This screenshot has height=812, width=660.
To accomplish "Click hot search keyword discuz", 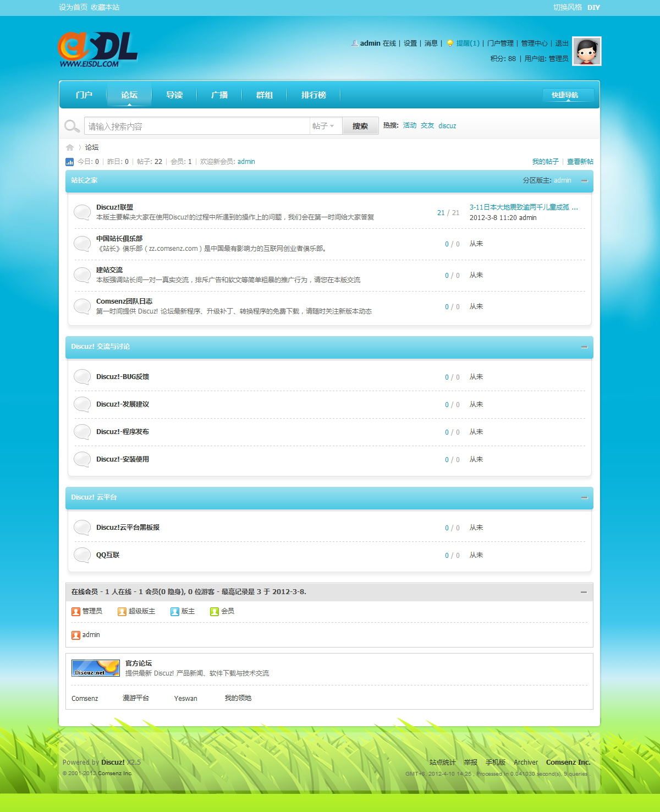I will point(447,126).
